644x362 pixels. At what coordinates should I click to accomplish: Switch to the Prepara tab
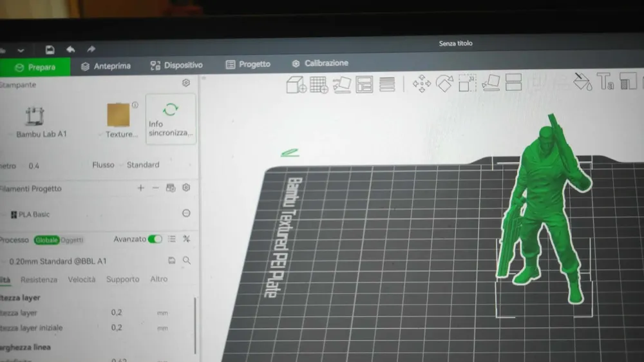pyautogui.click(x=35, y=68)
